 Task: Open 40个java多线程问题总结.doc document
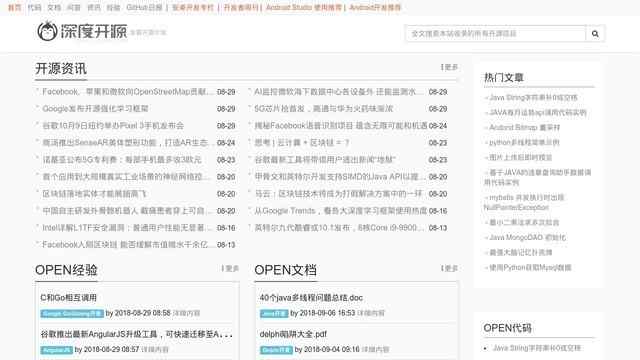point(311,298)
